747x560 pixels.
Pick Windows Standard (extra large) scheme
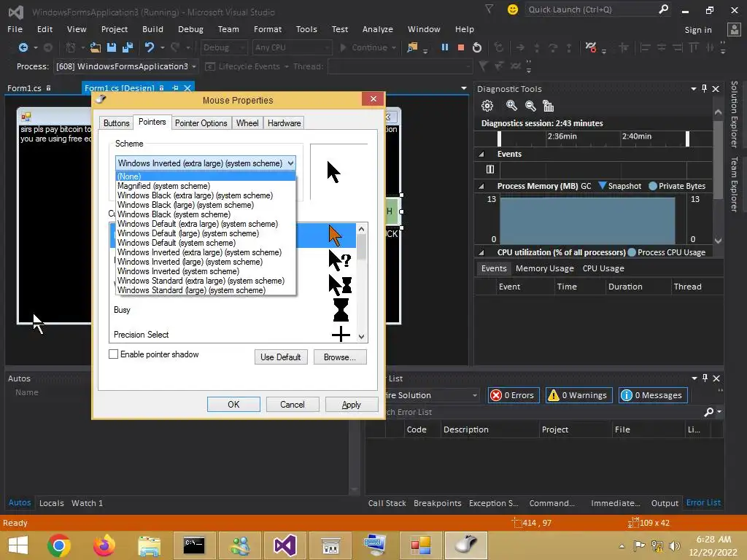[x=206, y=281]
